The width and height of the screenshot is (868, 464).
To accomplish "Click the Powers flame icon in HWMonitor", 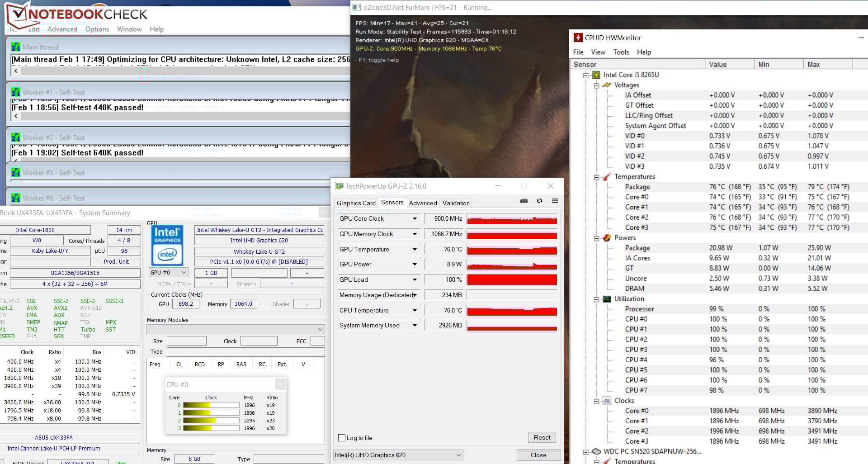I will point(607,238).
